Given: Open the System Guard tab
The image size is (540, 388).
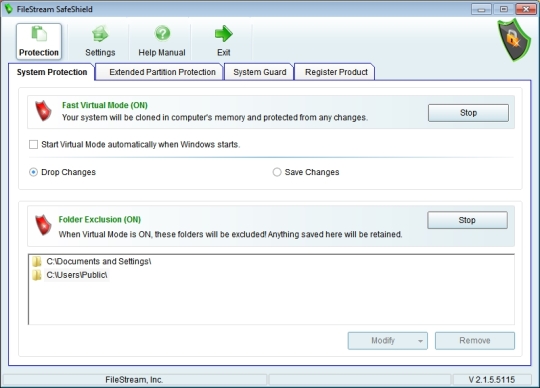Looking at the screenshot, I should tap(260, 72).
